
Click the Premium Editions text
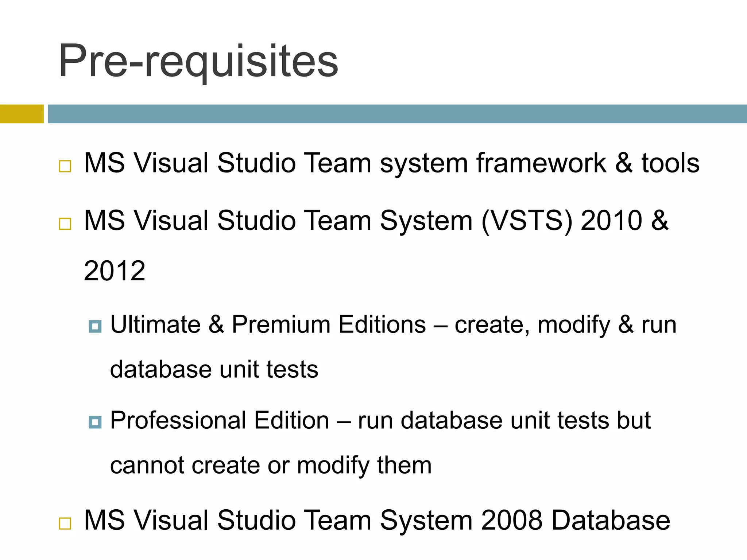(328, 324)
